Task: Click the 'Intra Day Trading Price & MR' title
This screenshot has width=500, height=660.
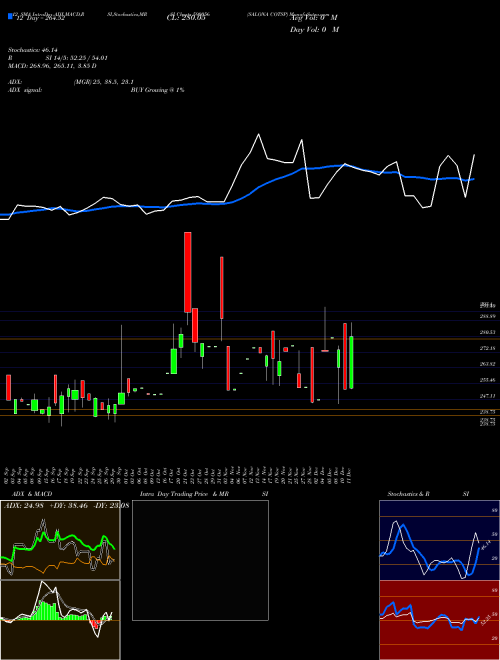Action: (186, 494)
